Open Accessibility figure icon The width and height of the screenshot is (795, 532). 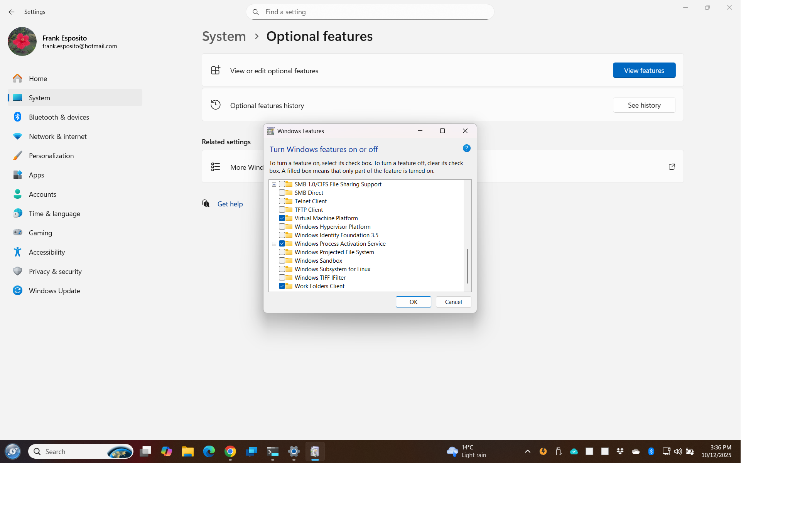[17, 252]
